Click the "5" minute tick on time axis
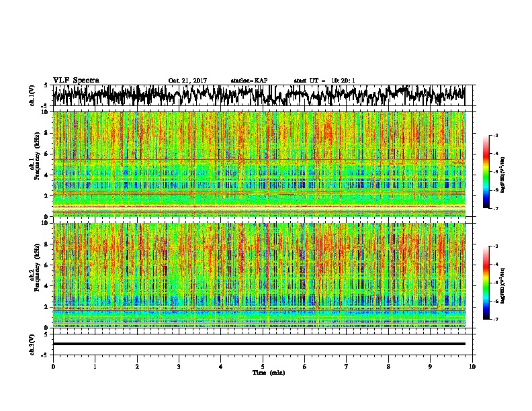 [263, 367]
